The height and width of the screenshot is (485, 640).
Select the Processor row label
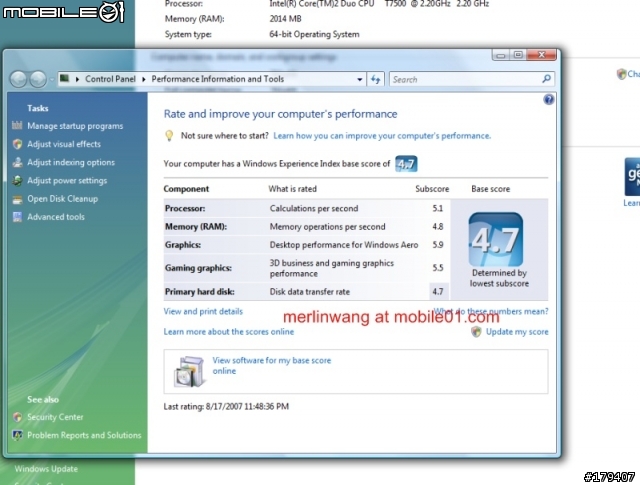click(185, 209)
